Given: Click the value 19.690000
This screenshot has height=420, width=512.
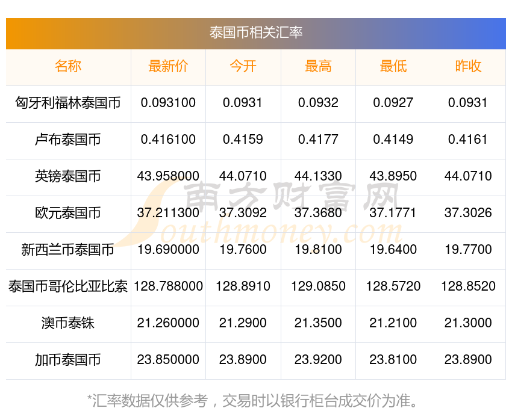Looking at the screenshot, I should 168,250.
